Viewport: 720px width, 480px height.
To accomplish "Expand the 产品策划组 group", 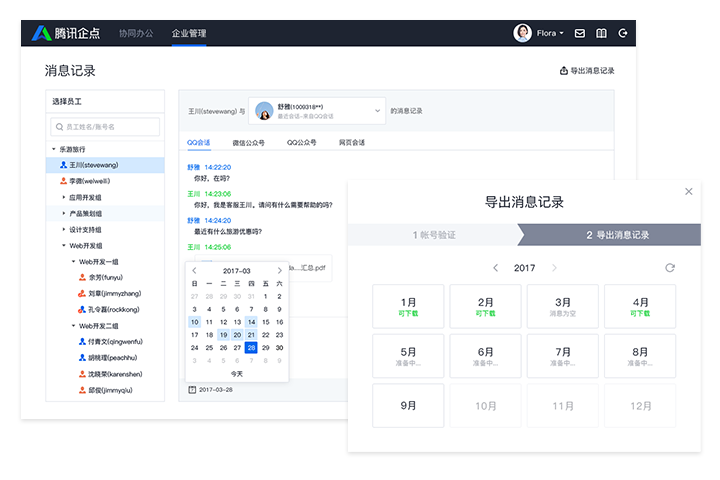I will click(64, 214).
